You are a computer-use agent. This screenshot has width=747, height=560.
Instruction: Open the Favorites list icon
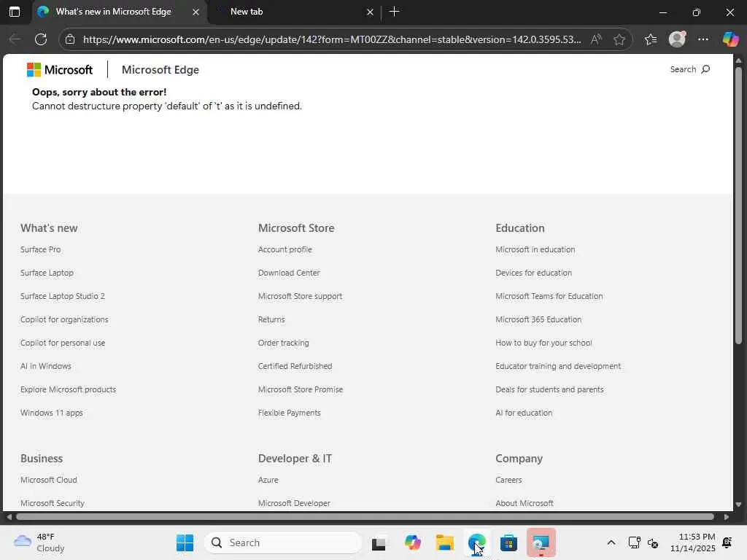click(651, 39)
